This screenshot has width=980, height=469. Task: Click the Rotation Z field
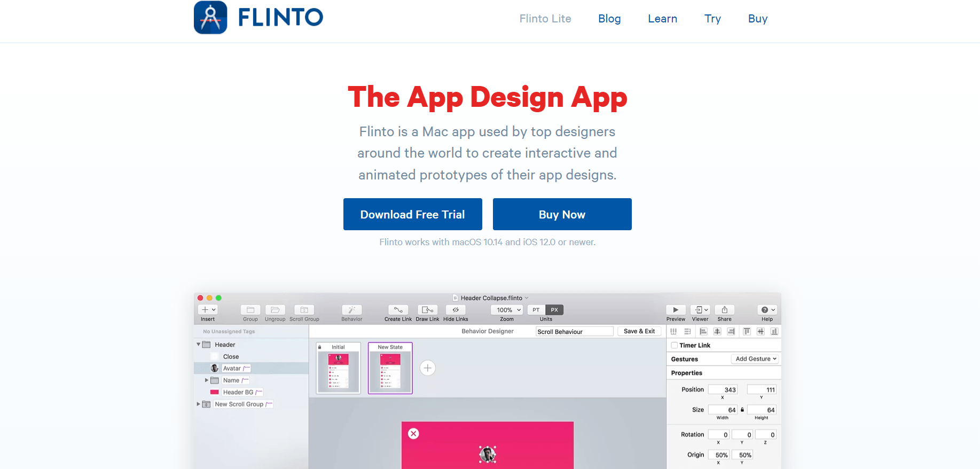[x=766, y=434]
